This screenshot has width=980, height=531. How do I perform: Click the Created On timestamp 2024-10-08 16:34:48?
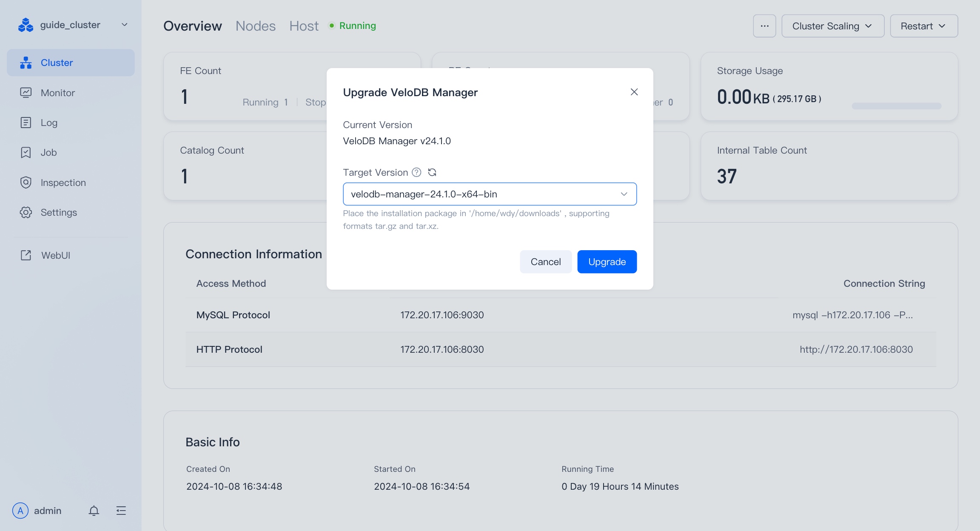point(234,486)
